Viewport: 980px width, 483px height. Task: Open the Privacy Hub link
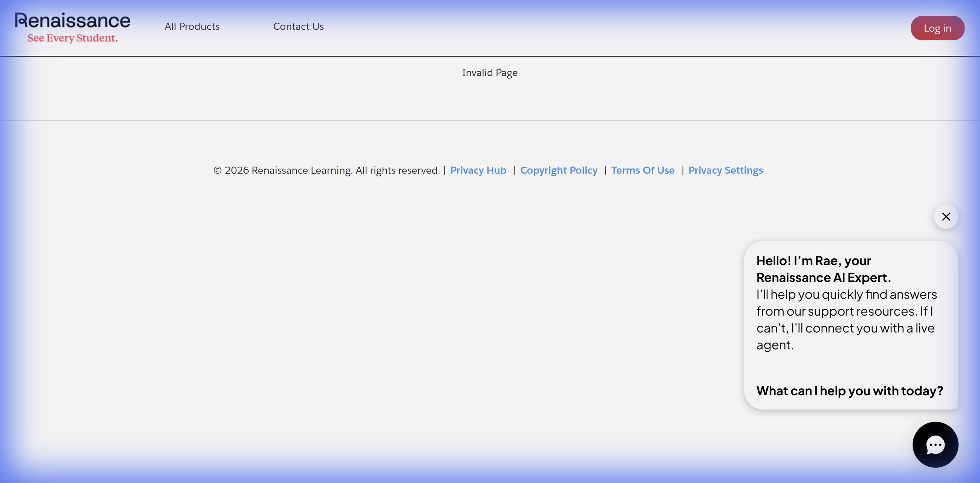point(478,170)
